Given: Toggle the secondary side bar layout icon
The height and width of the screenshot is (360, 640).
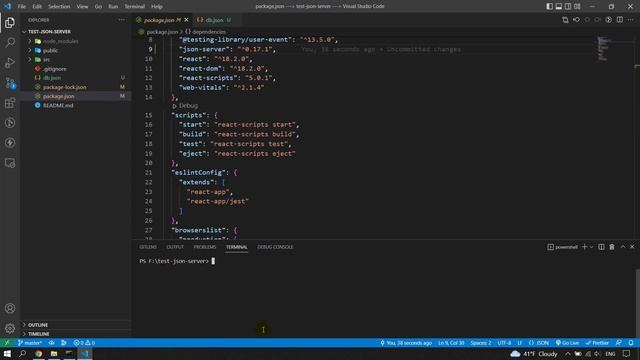Looking at the screenshot, I should pyautogui.click(x=568, y=7).
